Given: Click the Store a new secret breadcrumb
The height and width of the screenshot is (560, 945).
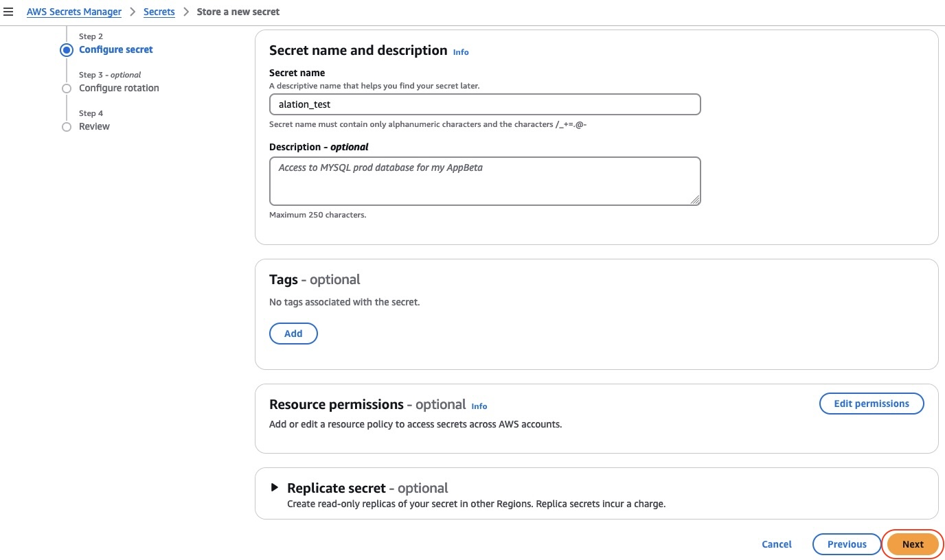Looking at the screenshot, I should 238,12.
